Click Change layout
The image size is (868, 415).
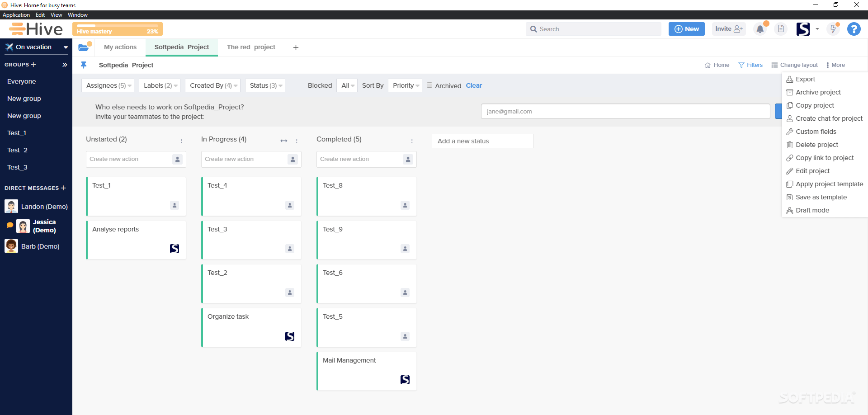coord(795,65)
